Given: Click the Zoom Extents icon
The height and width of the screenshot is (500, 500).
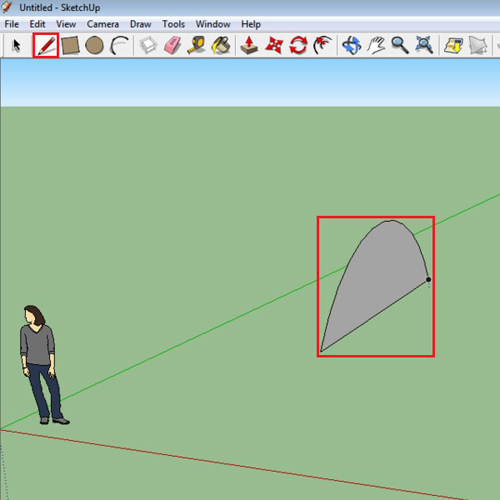Looking at the screenshot, I should tap(424, 45).
